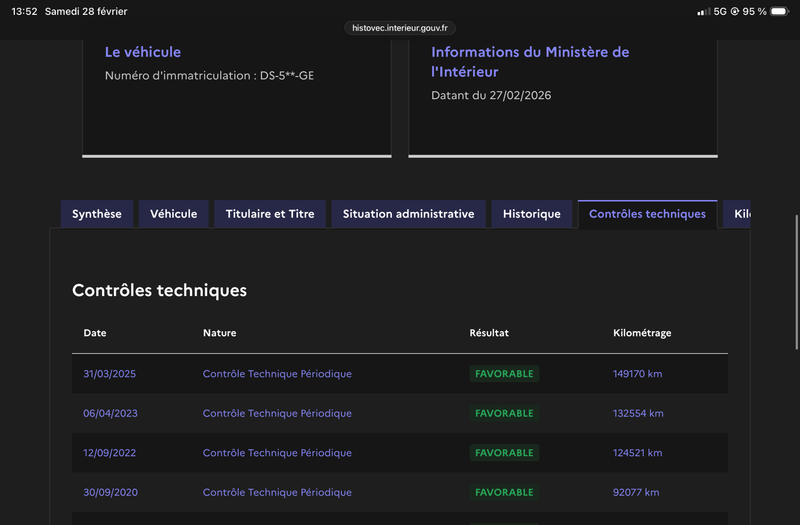Tap the histovec.interieur.gouv.fr address bar
This screenshot has height=525, width=800.
400,28
